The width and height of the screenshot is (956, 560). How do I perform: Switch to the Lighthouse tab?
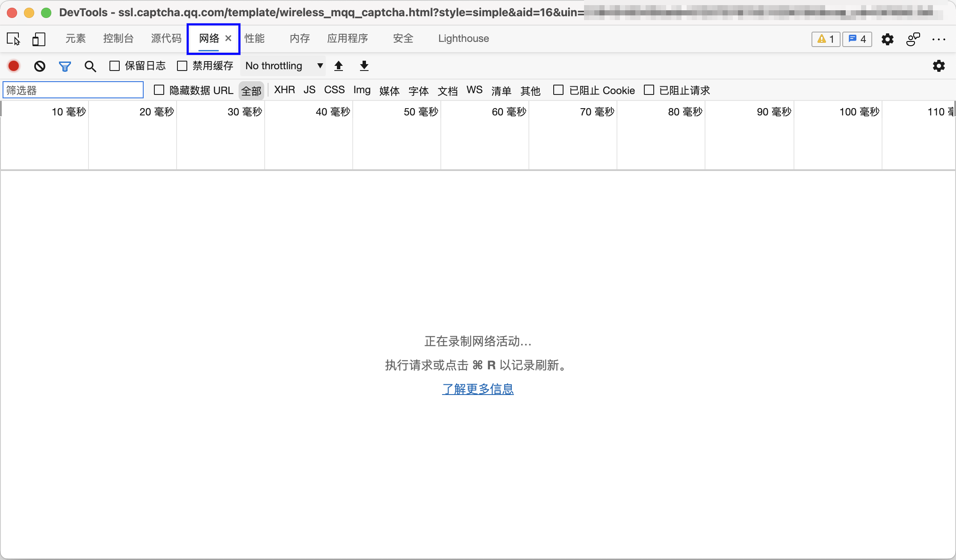[463, 38]
